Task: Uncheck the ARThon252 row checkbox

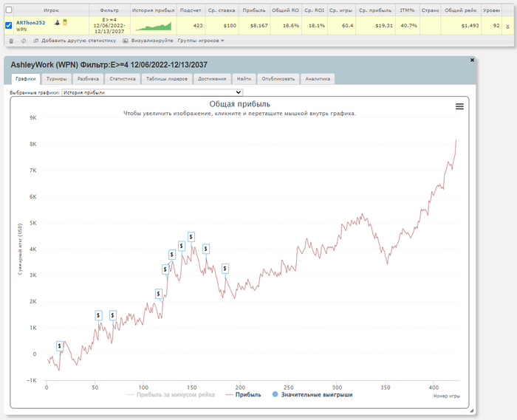Action: coord(9,25)
